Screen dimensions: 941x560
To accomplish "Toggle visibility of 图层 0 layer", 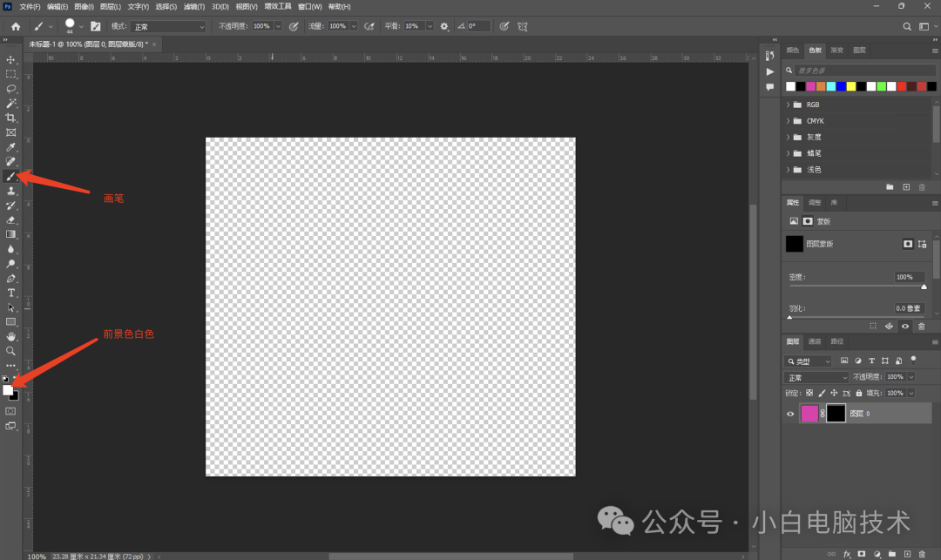I will point(790,414).
